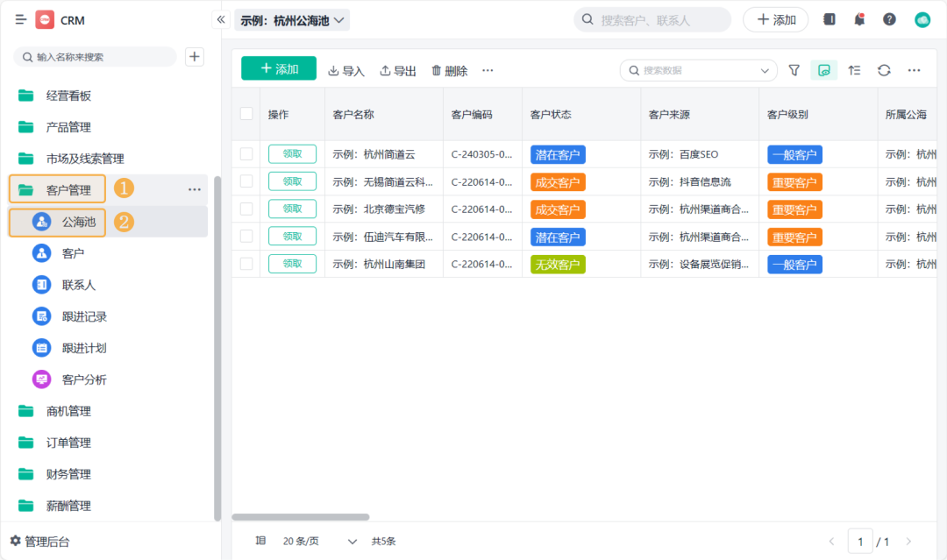
Task: Click the 添加 button above the table
Action: (x=278, y=67)
